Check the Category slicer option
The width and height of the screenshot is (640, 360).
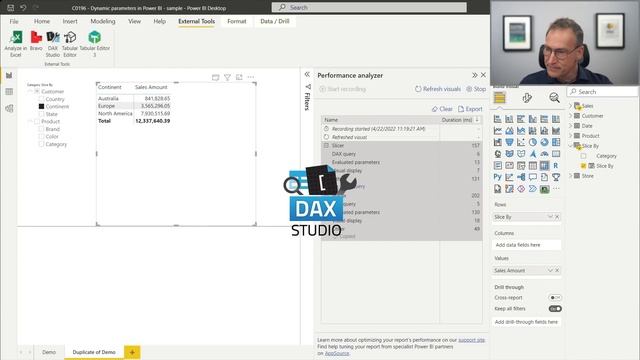pyautogui.click(x=41, y=144)
